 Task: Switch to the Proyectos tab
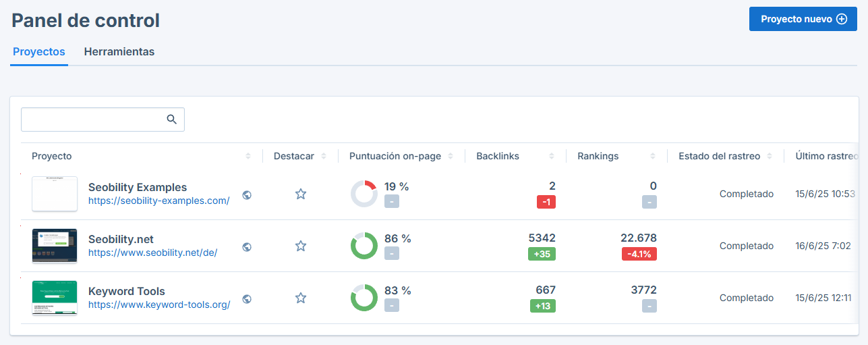tap(39, 51)
